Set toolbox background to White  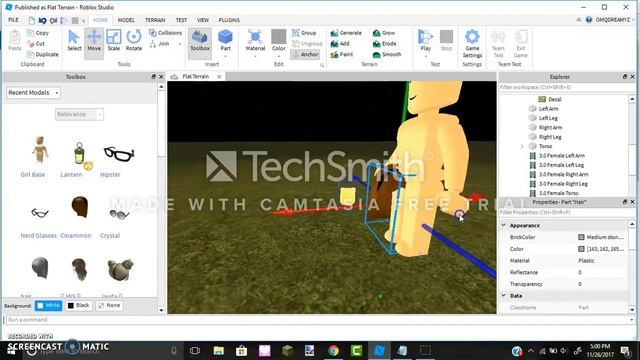48,305
